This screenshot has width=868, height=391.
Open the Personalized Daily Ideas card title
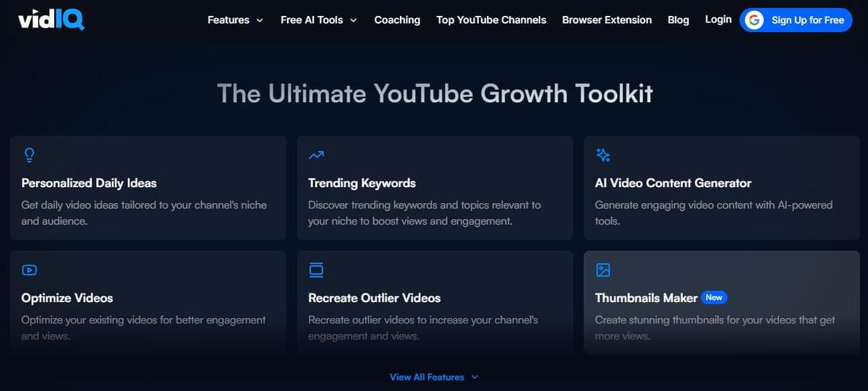tap(89, 183)
